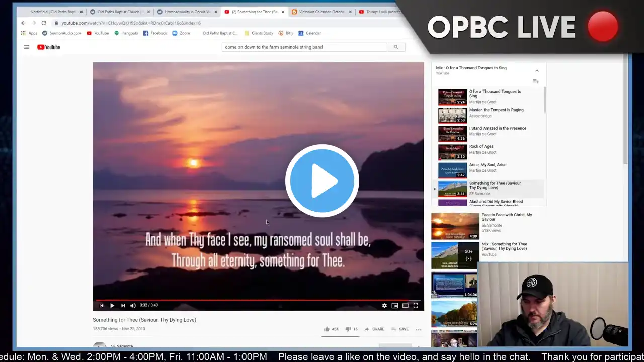Skip to the next video in the player

[x=123, y=305]
